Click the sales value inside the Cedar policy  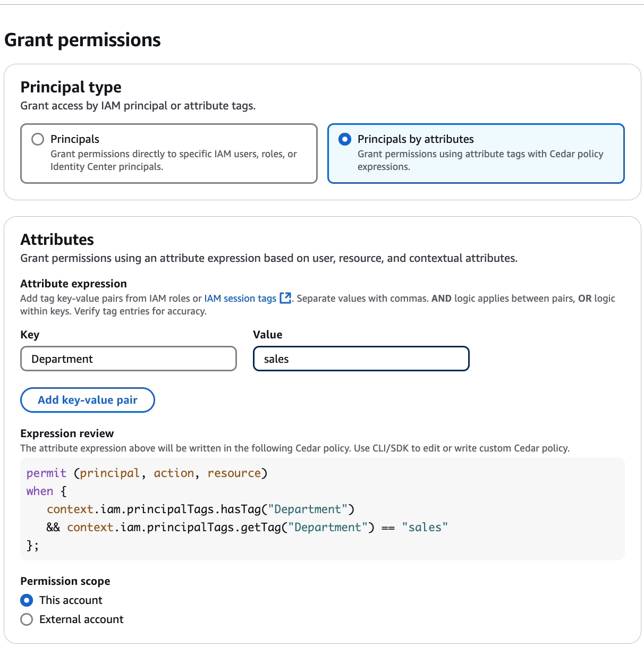tap(424, 527)
